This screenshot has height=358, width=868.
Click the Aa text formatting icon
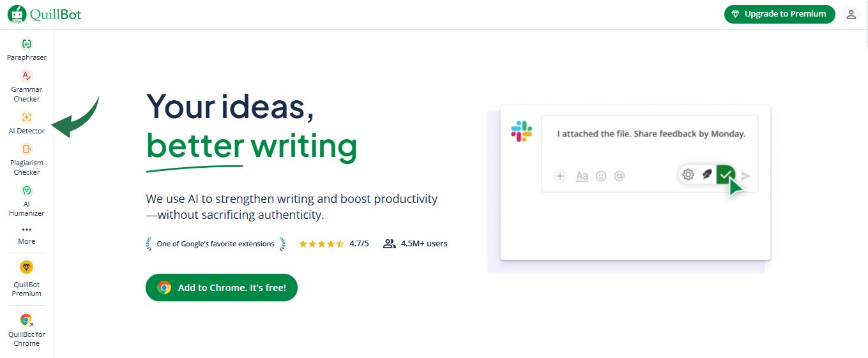[582, 176]
